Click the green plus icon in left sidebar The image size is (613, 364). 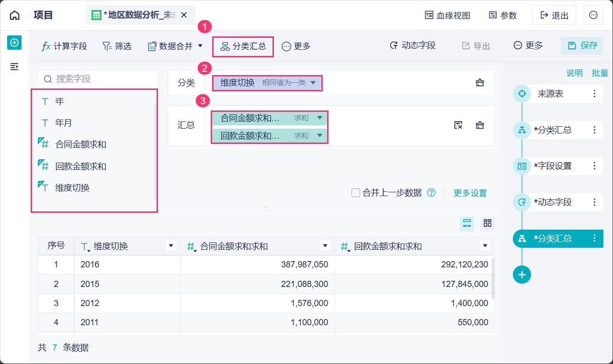pyautogui.click(x=14, y=43)
